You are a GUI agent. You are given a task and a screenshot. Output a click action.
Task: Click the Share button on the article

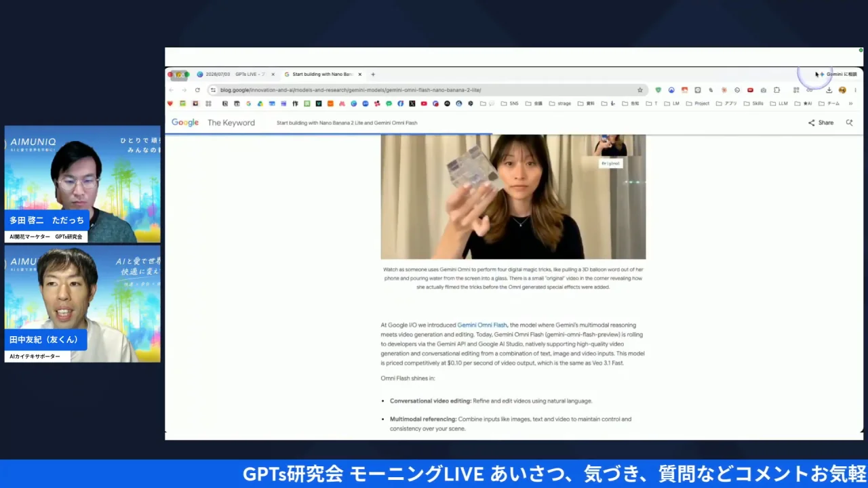(x=821, y=123)
